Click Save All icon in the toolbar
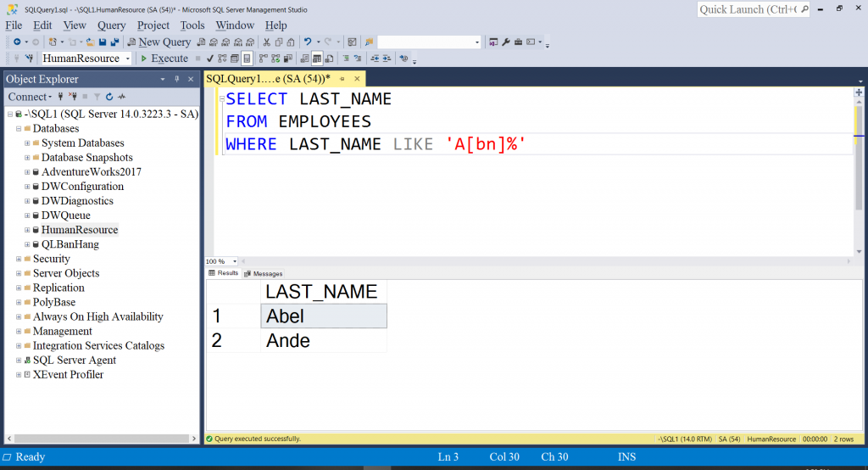This screenshot has height=470, width=868. point(114,42)
